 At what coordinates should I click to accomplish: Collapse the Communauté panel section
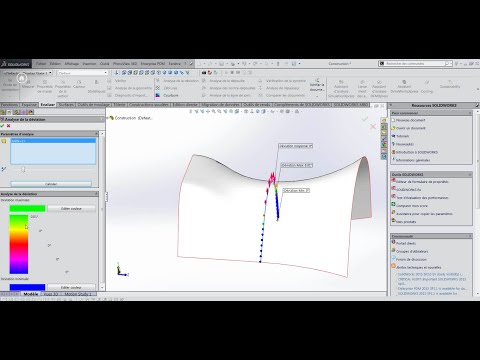[470, 236]
